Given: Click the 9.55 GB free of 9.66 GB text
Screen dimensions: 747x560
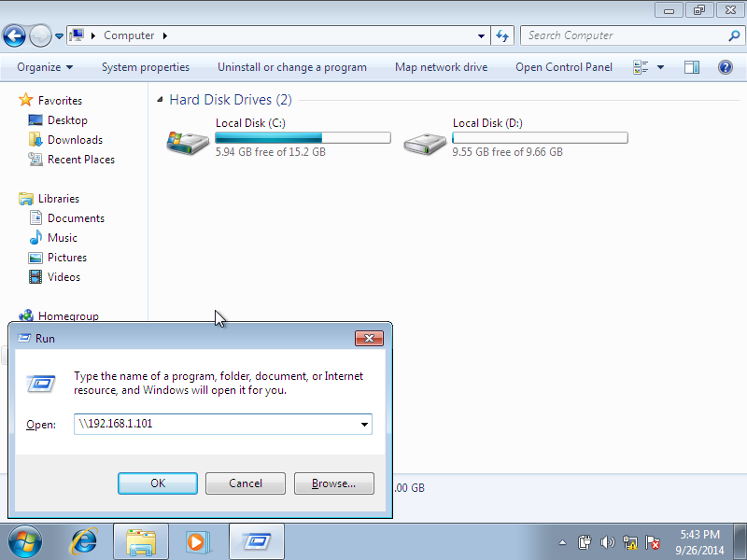Looking at the screenshot, I should (x=507, y=152).
